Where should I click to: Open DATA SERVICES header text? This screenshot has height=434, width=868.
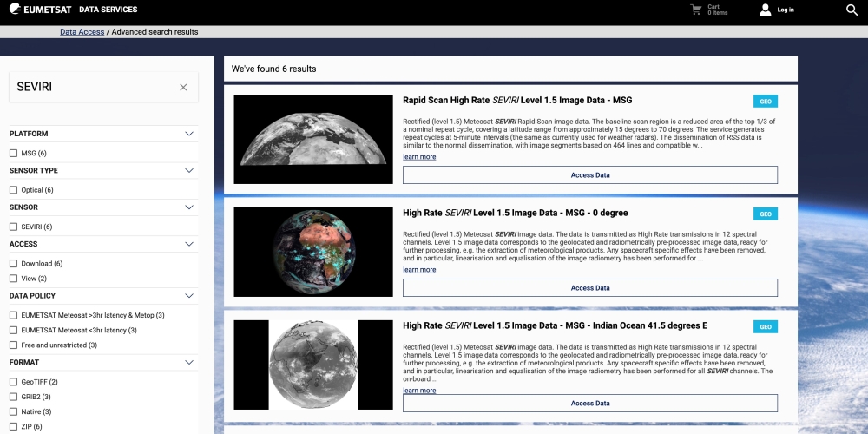(108, 10)
